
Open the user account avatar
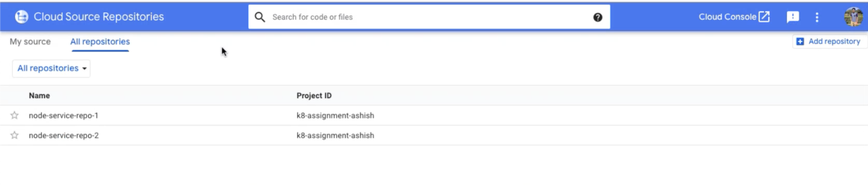tap(853, 17)
